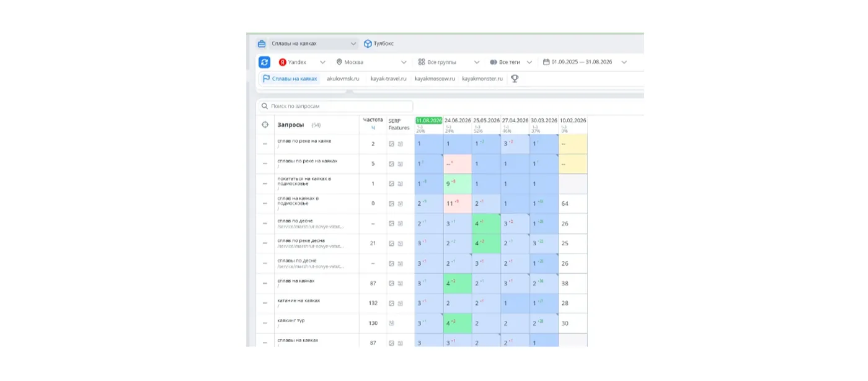Click the query сплав по реке десна

point(301,240)
